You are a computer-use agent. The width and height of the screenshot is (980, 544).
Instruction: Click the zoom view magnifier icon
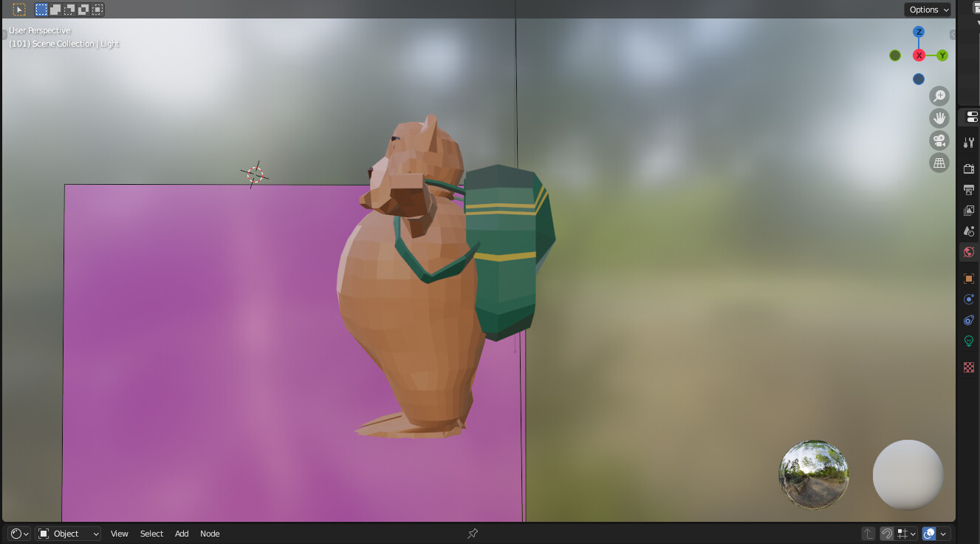coord(939,95)
